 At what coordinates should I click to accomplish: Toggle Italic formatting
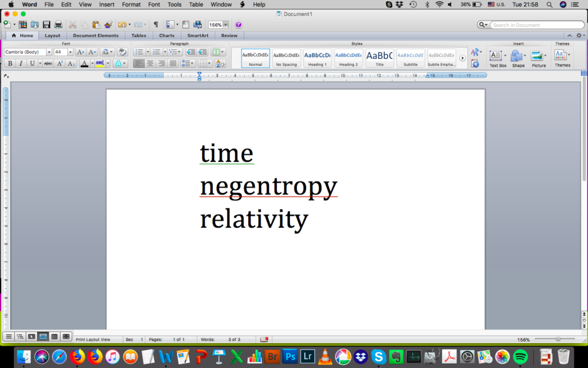click(x=21, y=64)
